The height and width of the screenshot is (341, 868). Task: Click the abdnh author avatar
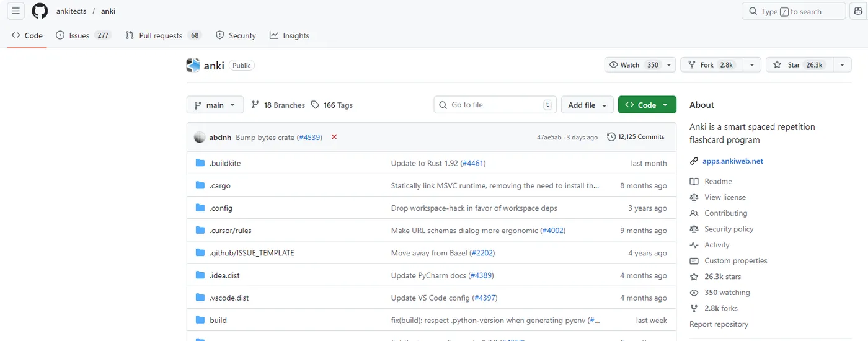pyautogui.click(x=200, y=137)
